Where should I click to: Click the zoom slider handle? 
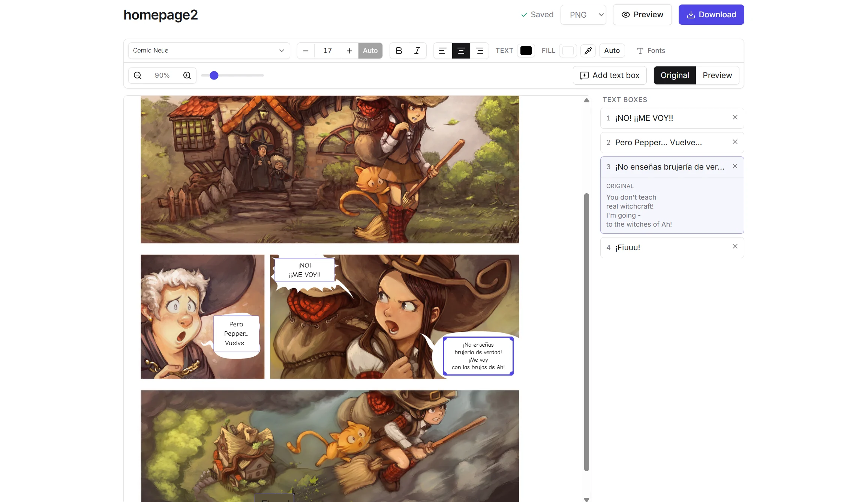click(214, 75)
